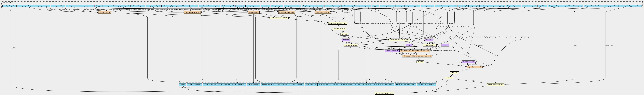The height and width of the screenshot is (95, 644).
Task: Click the "NORMAL,TUMOR" purple constant node
Action: point(468,62)
